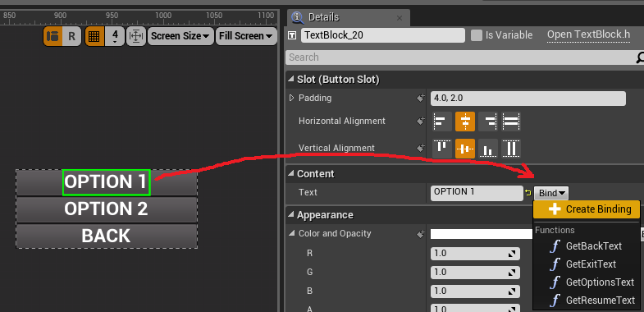This screenshot has width=644, height=312.
Task: Collapse the Appearance section
Action: point(290,214)
